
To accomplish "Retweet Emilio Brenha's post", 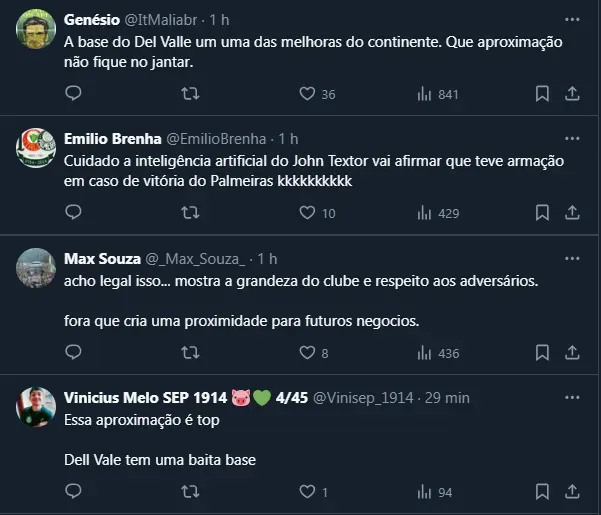I will (190, 213).
